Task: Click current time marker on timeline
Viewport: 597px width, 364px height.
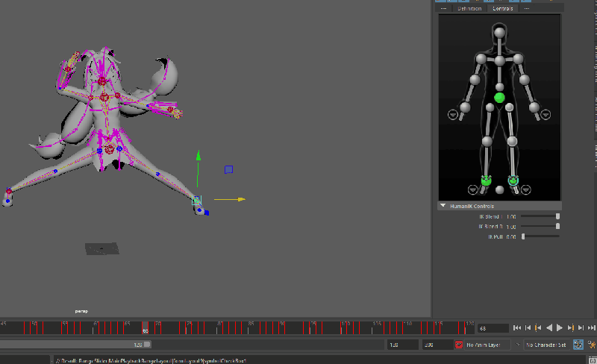Action: click(145, 328)
